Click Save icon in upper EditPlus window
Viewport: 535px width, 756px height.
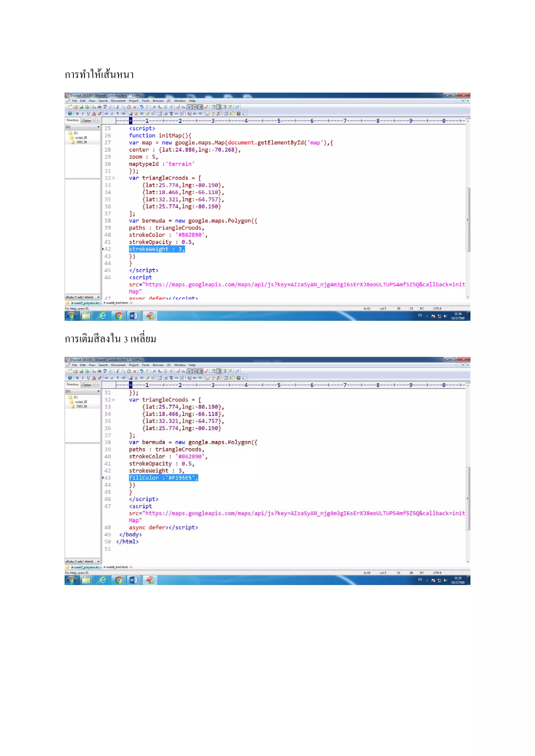click(x=81, y=107)
